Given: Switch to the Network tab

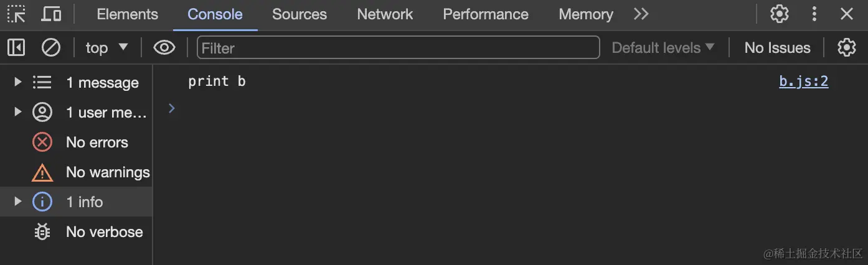Looking at the screenshot, I should 385,14.
